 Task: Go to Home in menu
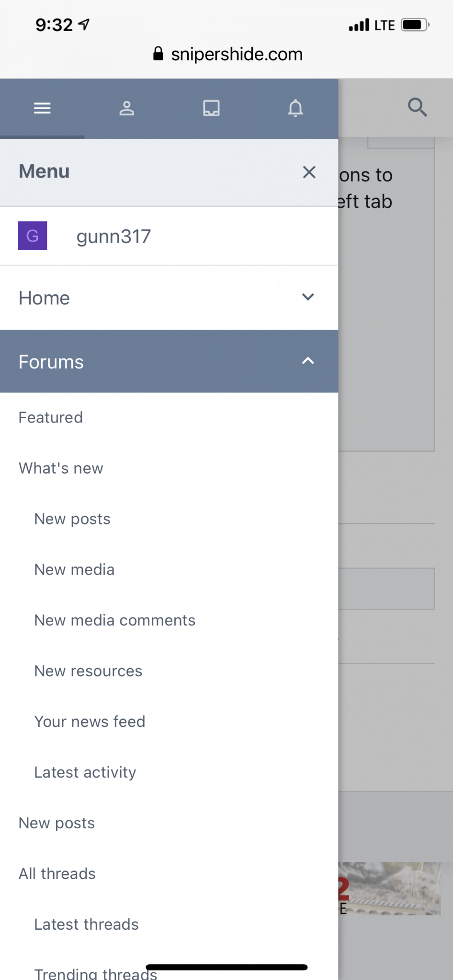[x=44, y=298]
